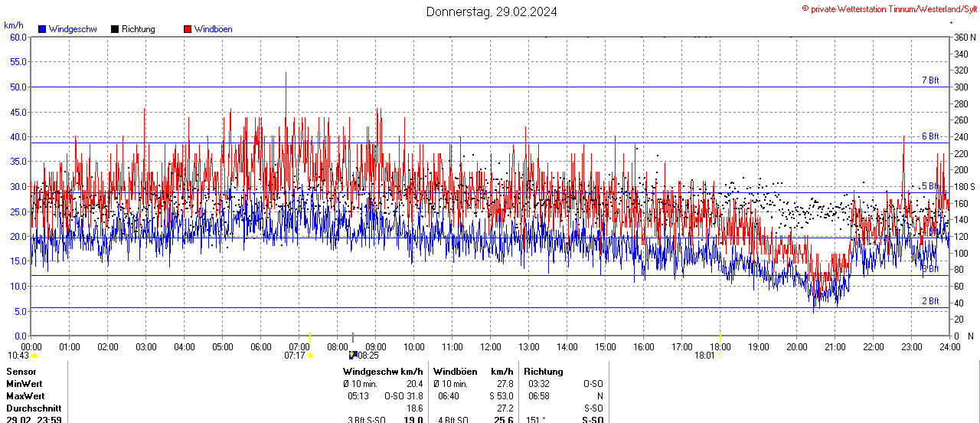Click the km/h axis unit label

point(14,25)
